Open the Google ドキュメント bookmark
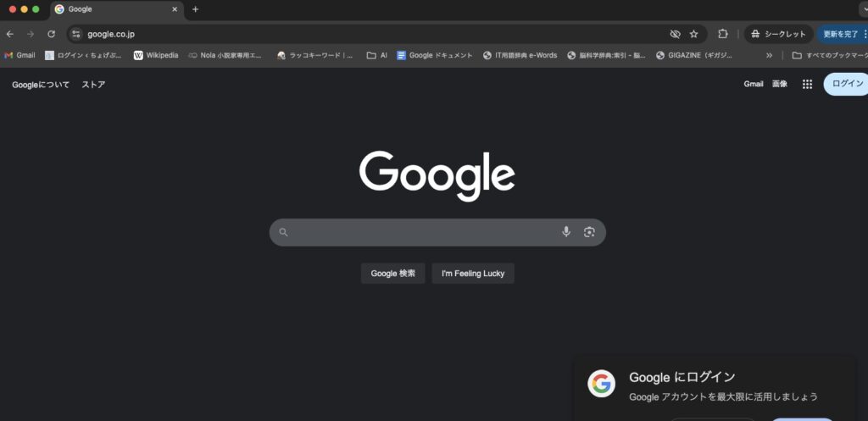The width and height of the screenshot is (868, 421). (x=435, y=55)
